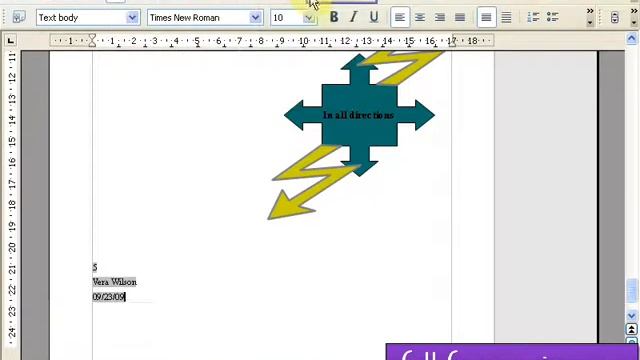Toggle Bold formatting
Viewport: 640px width, 360px height.
pyautogui.click(x=334, y=17)
